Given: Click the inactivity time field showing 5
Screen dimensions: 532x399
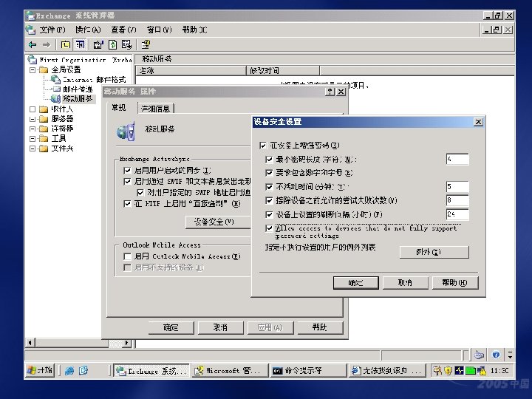Looking at the screenshot, I should 457,186.
